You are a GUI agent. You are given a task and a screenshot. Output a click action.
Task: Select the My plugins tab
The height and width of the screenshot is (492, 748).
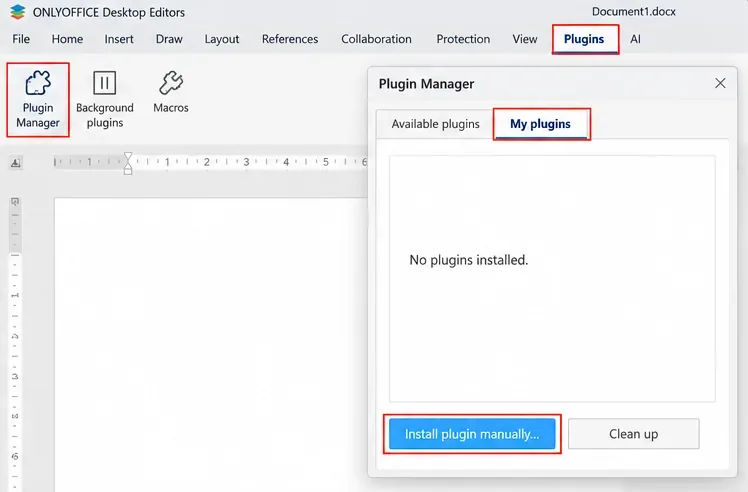click(540, 124)
